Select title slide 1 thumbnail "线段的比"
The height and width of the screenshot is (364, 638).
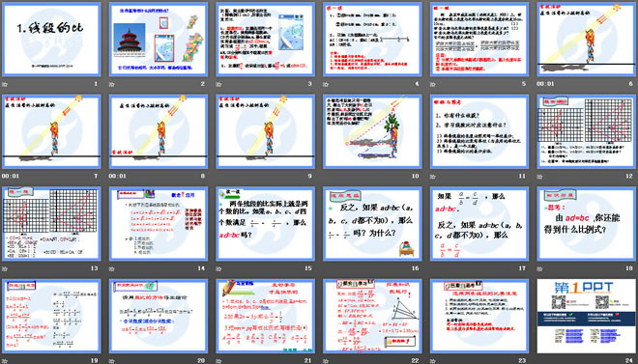(51, 40)
